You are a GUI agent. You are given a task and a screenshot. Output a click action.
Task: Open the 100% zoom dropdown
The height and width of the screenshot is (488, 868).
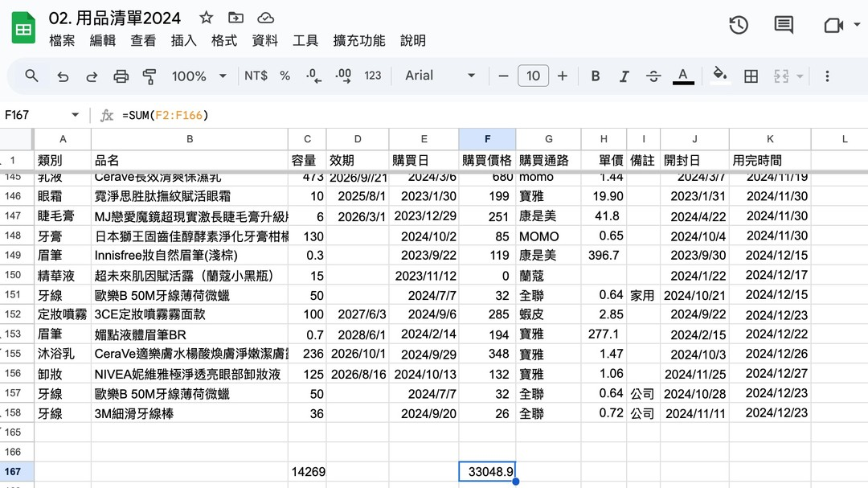(198, 76)
